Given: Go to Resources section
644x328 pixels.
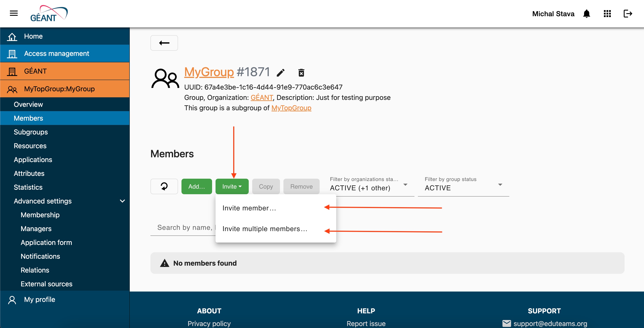Looking at the screenshot, I should [65, 146].
